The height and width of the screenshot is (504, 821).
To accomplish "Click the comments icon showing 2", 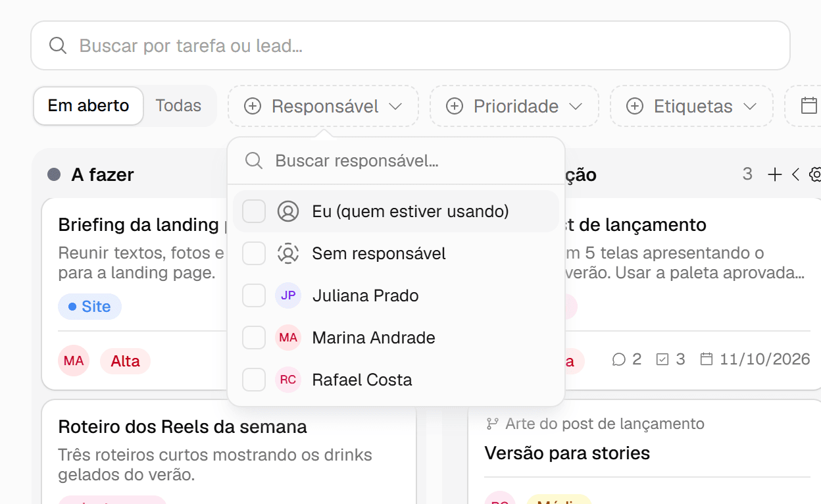I will 618,359.
